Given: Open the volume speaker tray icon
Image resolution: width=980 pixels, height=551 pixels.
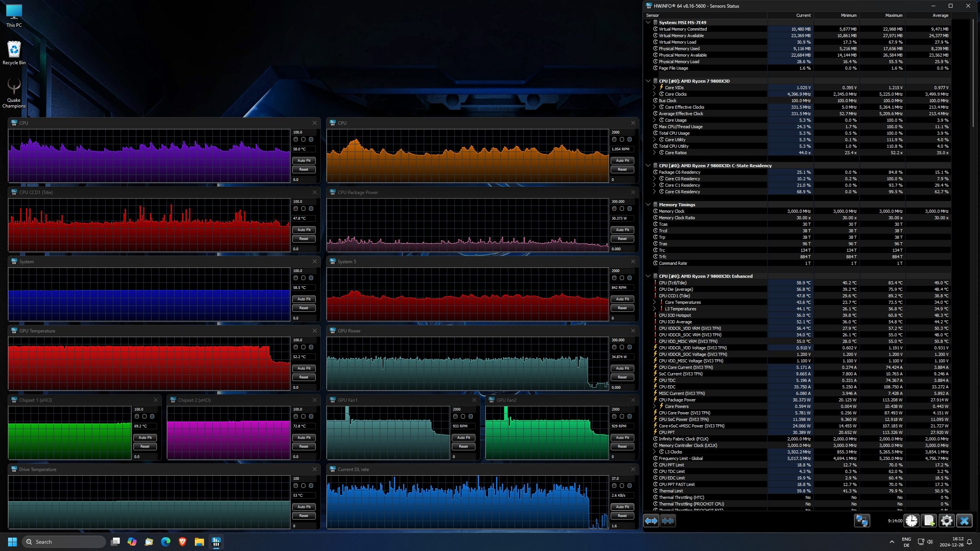Looking at the screenshot, I should [x=930, y=542].
